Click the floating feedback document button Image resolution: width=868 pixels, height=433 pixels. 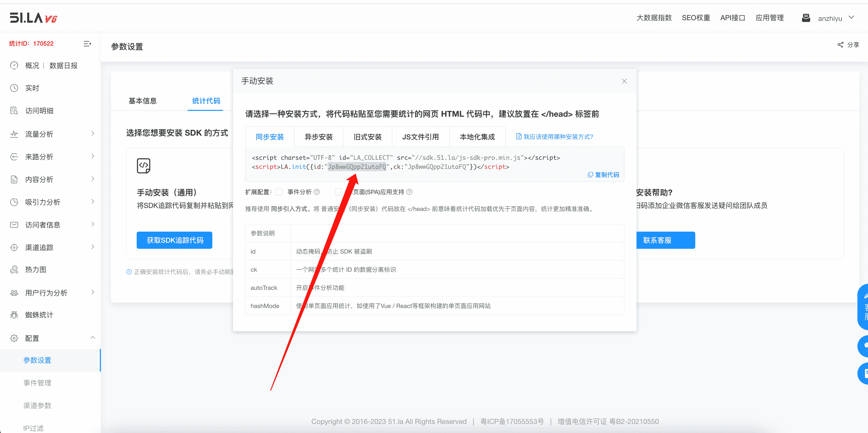863,374
